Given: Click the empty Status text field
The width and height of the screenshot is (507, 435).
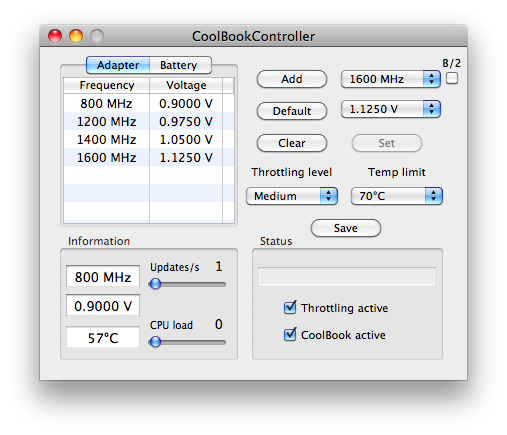Looking at the screenshot, I should (x=347, y=276).
